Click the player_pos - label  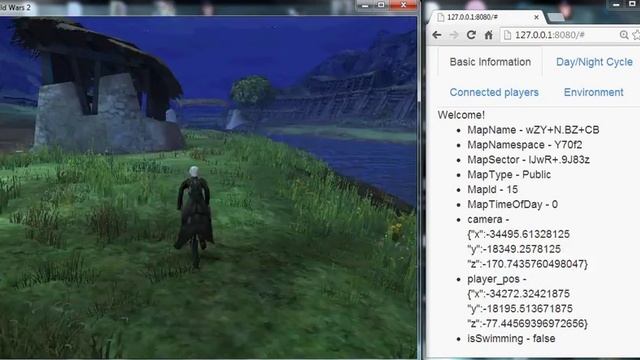(497, 279)
